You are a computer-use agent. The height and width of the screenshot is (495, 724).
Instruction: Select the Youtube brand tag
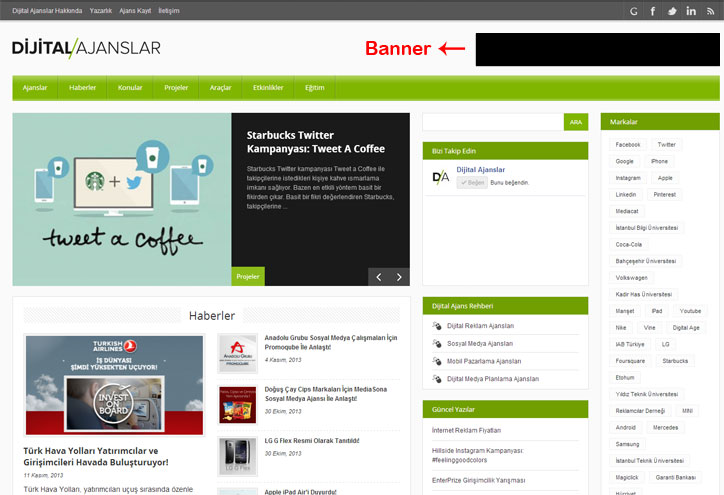pyautogui.click(x=690, y=311)
